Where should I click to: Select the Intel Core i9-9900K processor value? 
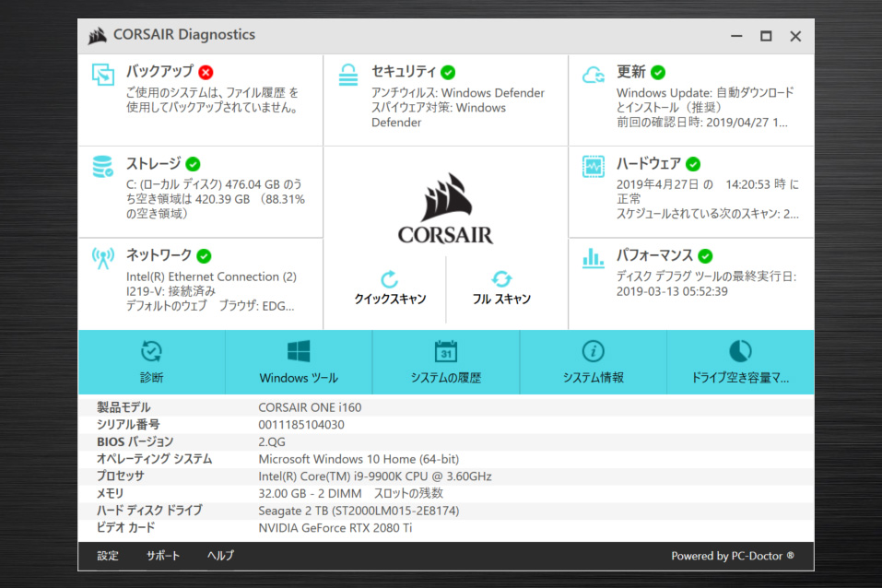pos(375,476)
